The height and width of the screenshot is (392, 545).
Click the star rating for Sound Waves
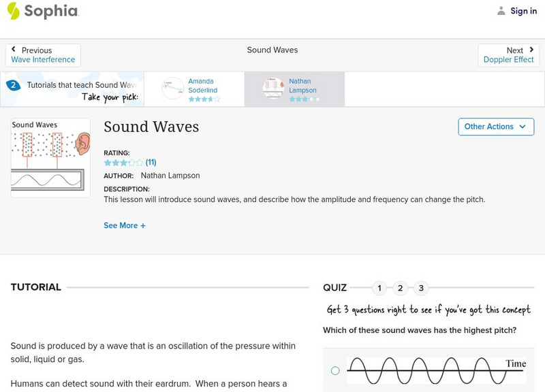tap(123, 163)
